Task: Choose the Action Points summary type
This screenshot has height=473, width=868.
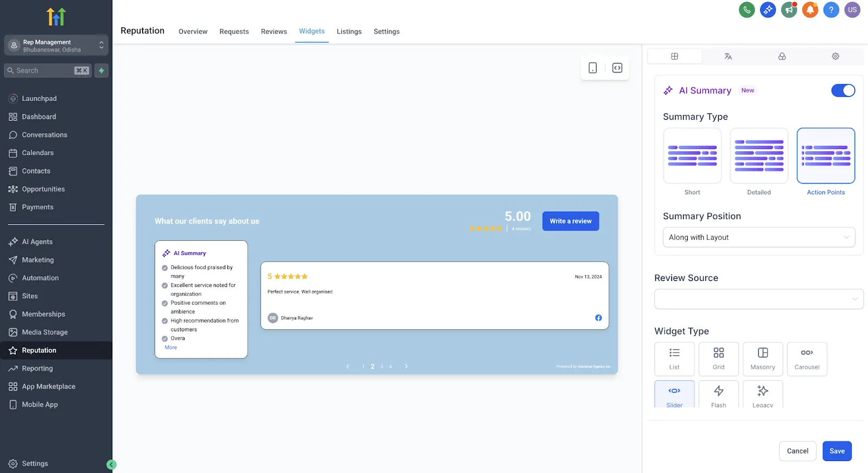Action: [826, 156]
